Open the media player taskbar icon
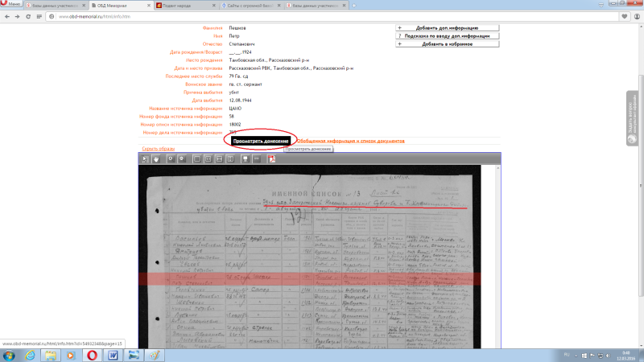This screenshot has height=362, width=644. pyautogui.click(x=71, y=356)
